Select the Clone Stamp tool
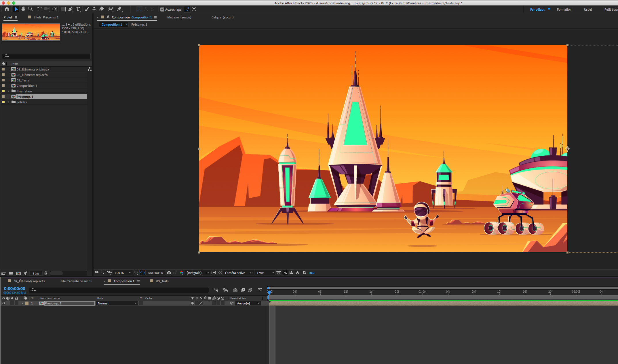The width and height of the screenshot is (618, 364). point(94,9)
